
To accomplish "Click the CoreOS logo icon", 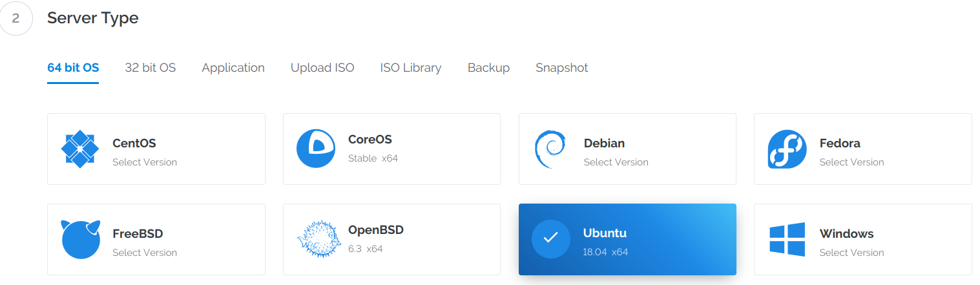I will (x=316, y=149).
